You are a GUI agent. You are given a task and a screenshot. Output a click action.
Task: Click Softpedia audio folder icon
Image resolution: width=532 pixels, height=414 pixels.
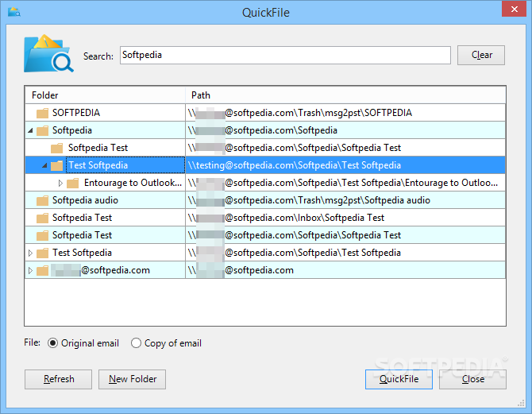(42, 200)
